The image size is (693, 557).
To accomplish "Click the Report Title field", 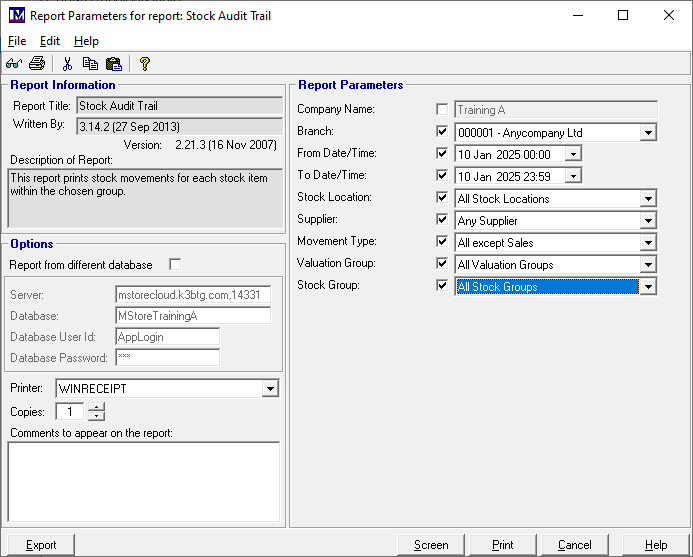I will click(x=179, y=106).
